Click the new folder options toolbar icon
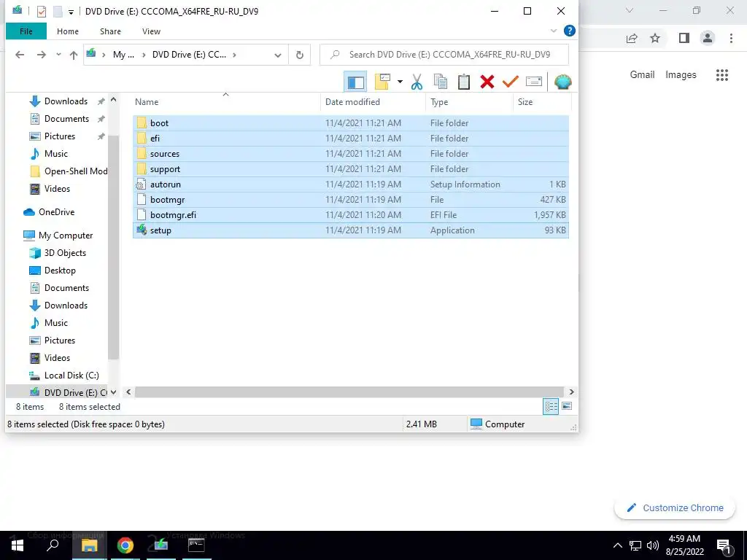747x560 pixels. click(382, 82)
